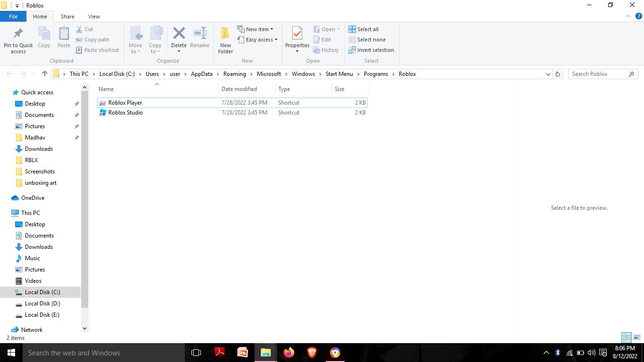Screen dimensions: 644x362
Task: Open Quick access in navigation pane
Action: 37,92
